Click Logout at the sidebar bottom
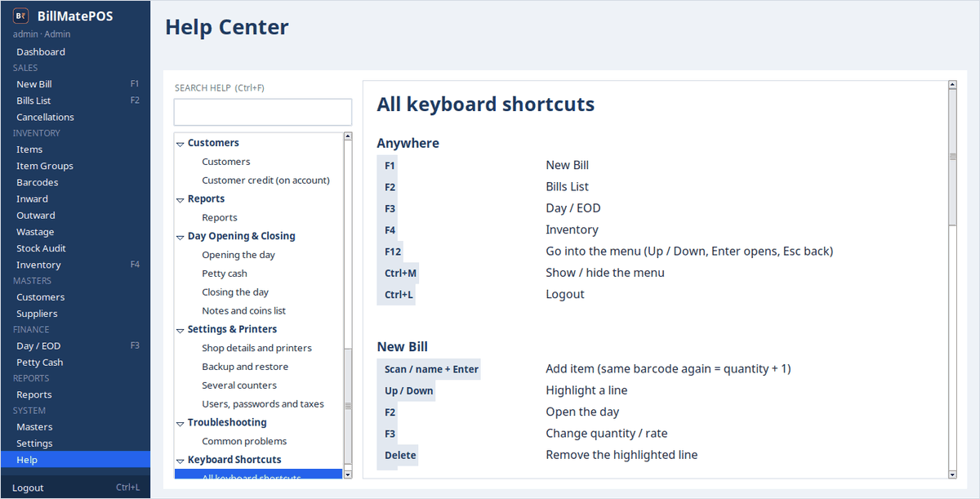The height and width of the screenshot is (499, 980). coord(75,488)
